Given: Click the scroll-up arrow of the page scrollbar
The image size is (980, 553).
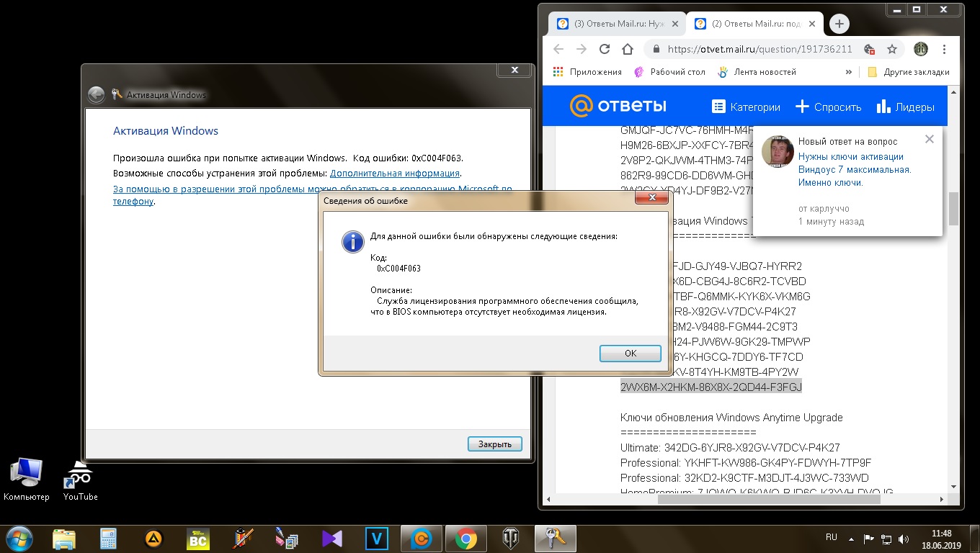Looking at the screenshot, I should coord(954,93).
